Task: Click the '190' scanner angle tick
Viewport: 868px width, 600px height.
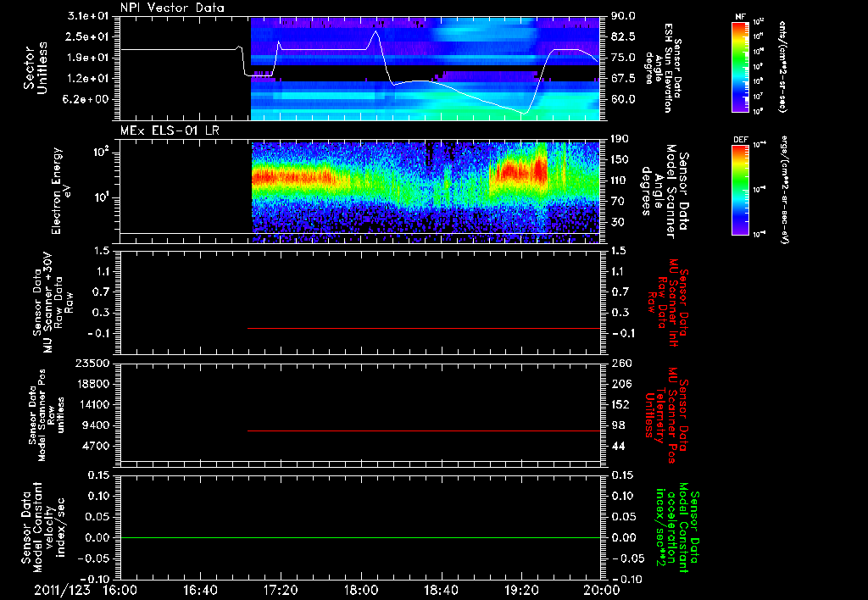Action: click(x=621, y=139)
